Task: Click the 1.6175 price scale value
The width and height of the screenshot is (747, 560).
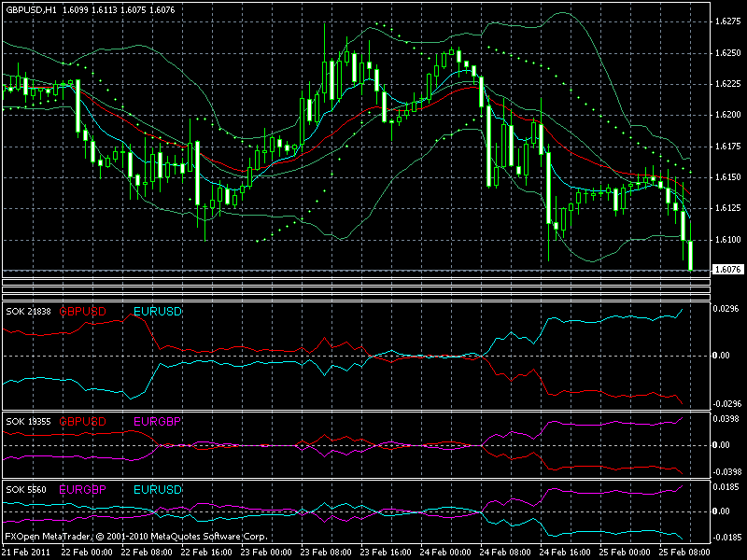Action: point(728,147)
